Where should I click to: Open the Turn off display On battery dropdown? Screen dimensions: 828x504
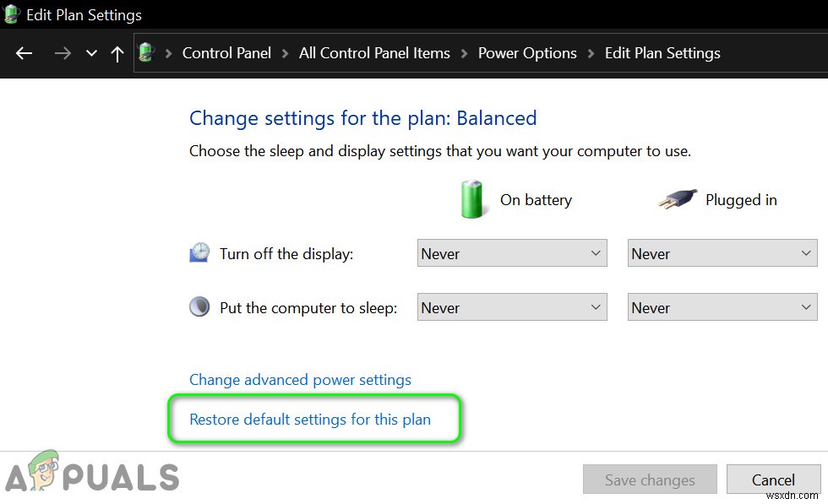point(512,252)
